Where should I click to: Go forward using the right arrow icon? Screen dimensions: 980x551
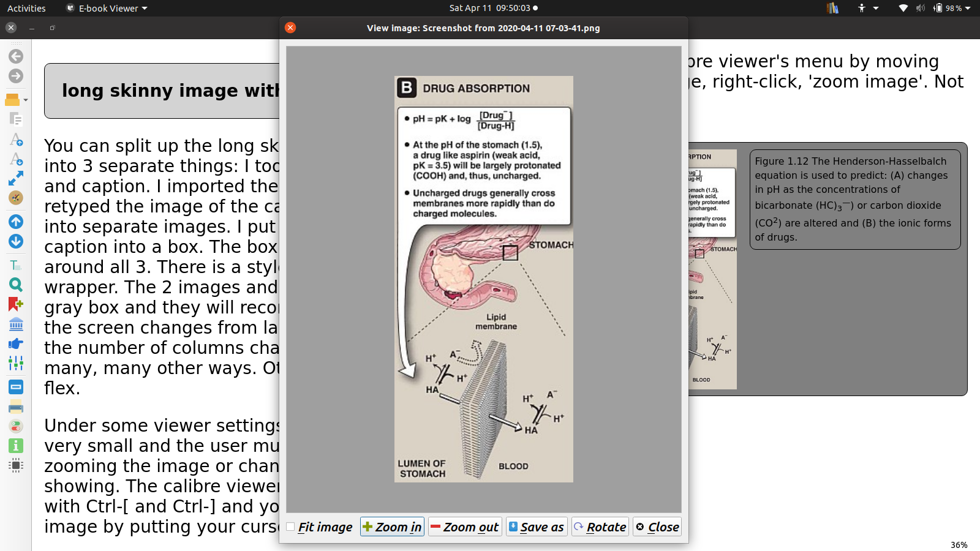[16, 76]
